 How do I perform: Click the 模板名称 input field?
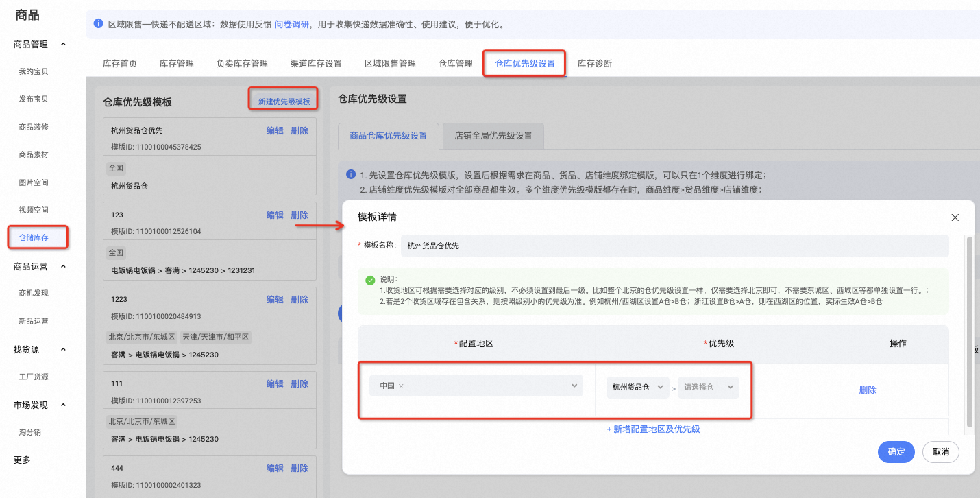(x=675, y=245)
